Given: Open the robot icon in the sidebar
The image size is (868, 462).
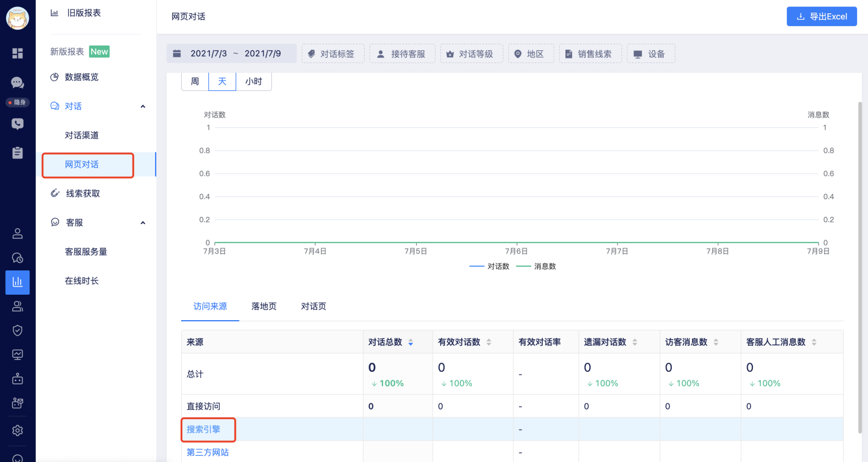Looking at the screenshot, I should [17, 379].
